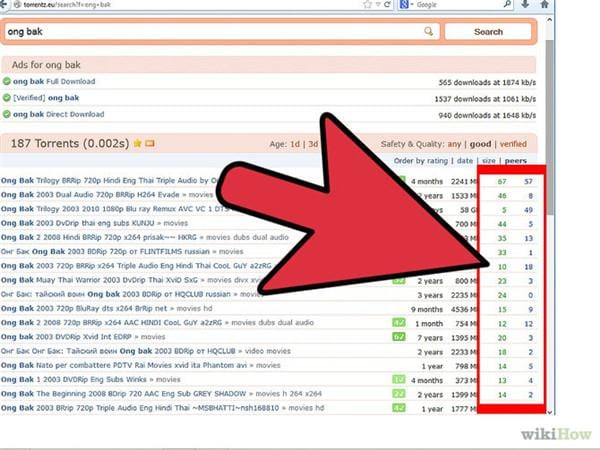Click peer count 49 on the Trilogy Remux row
This screenshot has height=450, width=600.
pos(528,210)
